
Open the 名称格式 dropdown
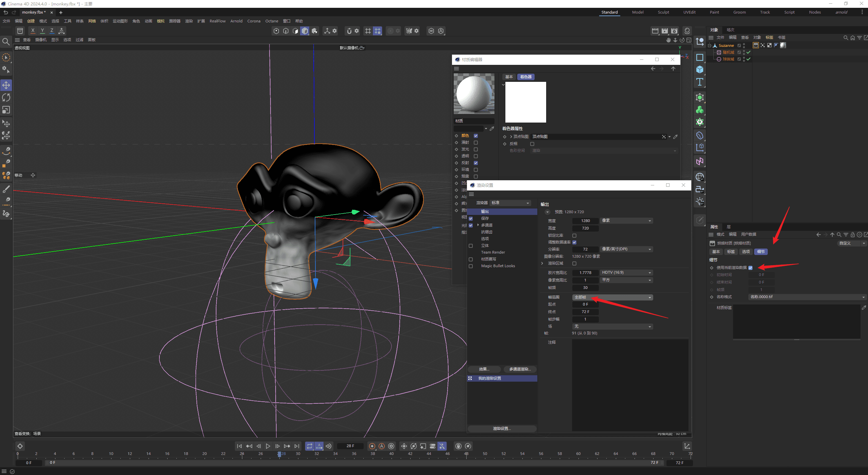click(807, 297)
